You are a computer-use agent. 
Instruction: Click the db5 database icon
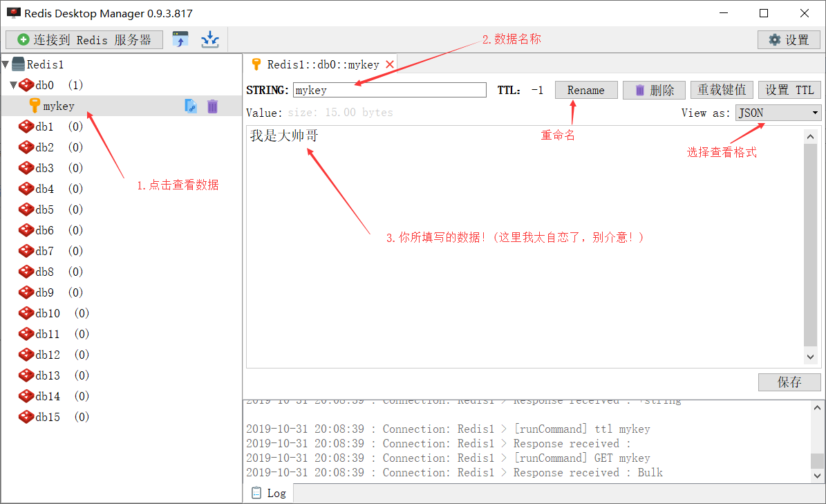pos(26,209)
